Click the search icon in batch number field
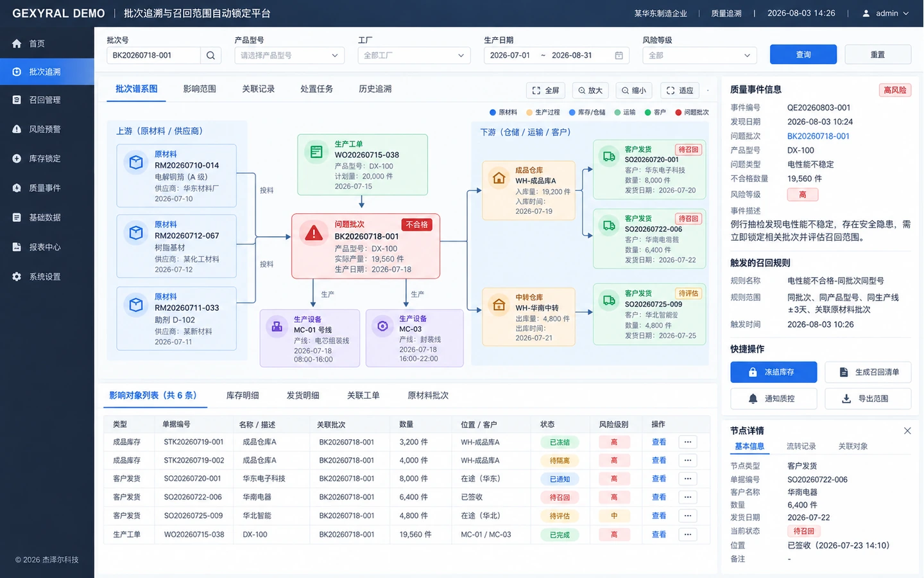 (210, 56)
